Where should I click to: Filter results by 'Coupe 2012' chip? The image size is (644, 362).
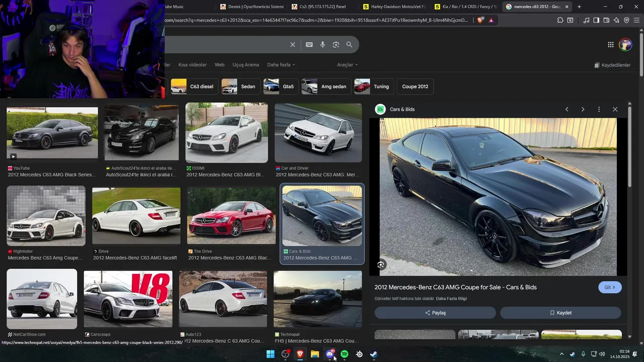(x=415, y=86)
